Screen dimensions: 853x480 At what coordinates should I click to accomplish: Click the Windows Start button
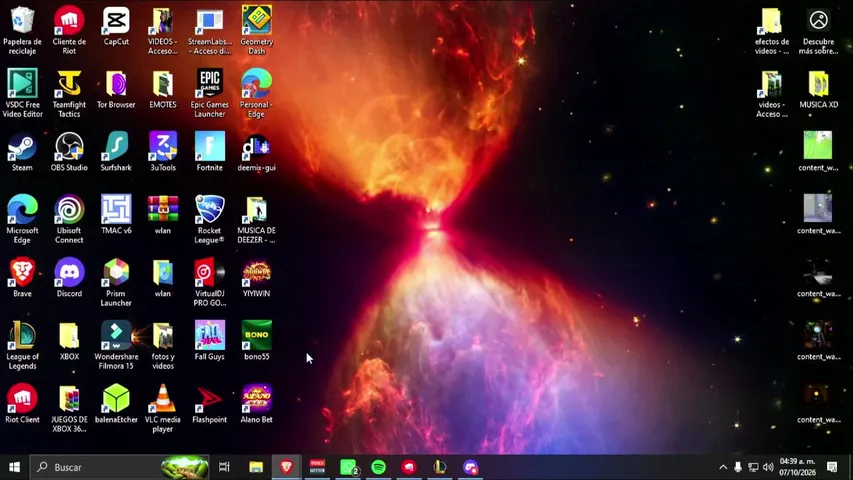coord(15,467)
